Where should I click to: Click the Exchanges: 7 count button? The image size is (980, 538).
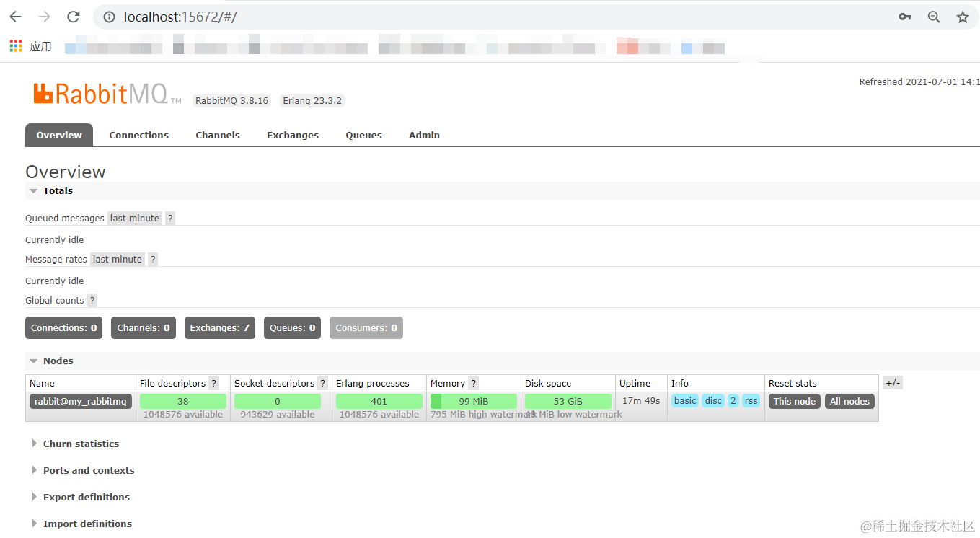pos(220,327)
